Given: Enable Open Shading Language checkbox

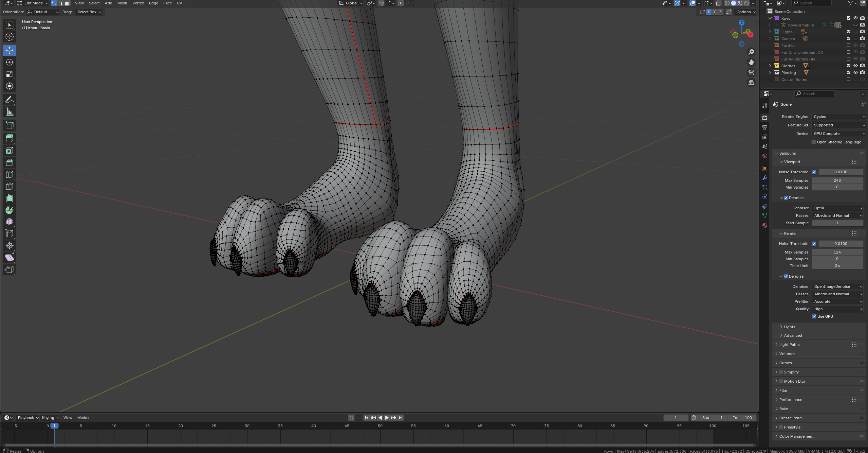Looking at the screenshot, I should pos(814,142).
